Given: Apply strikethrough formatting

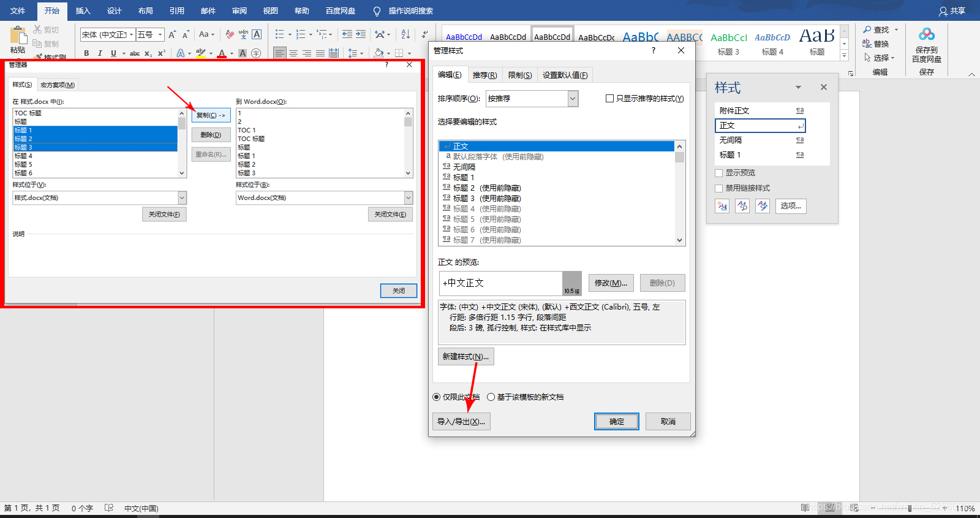Looking at the screenshot, I should click(135, 53).
